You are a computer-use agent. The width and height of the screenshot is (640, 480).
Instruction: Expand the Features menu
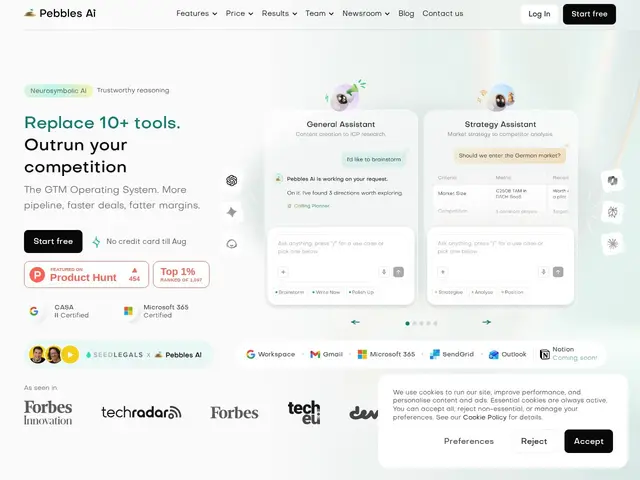(196, 13)
